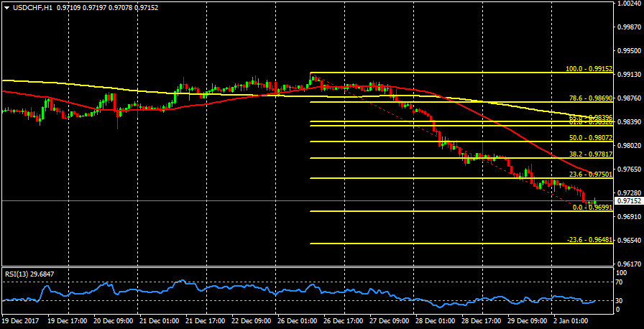Image resolution: width=644 pixels, height=329 pixels.
Task: Click the 38.2 - 0.97817 Fibonacci label
Action: pyautogui.click(x=590, y=154)
